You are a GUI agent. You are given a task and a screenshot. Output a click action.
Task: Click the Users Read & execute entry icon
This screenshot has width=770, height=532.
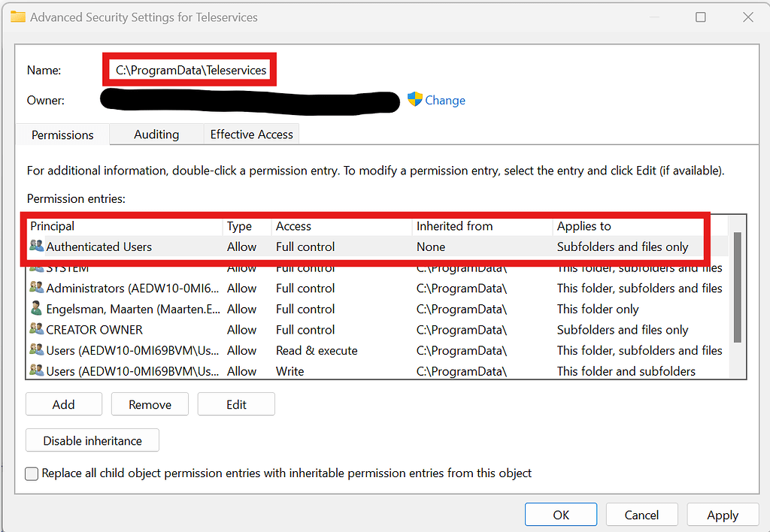click(36, 350)
